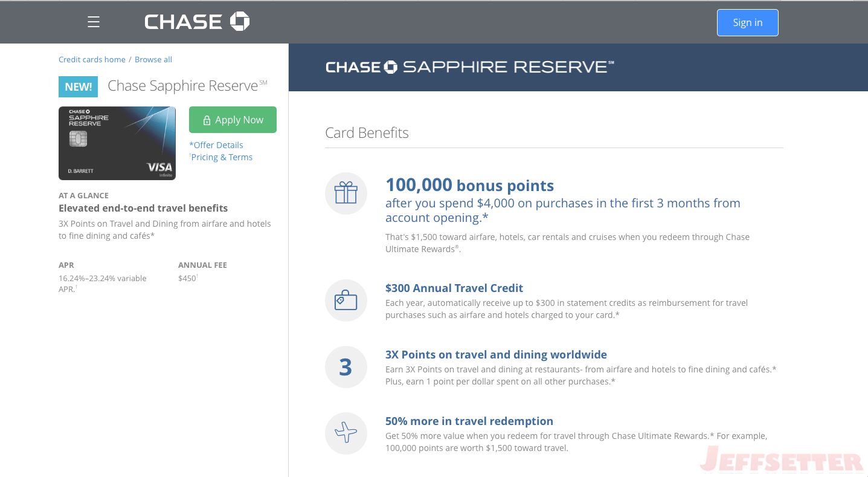Screen dimensions: 868x477
Task: Click the Sapphire Reserve card image
Action: [x=117, y=143]
